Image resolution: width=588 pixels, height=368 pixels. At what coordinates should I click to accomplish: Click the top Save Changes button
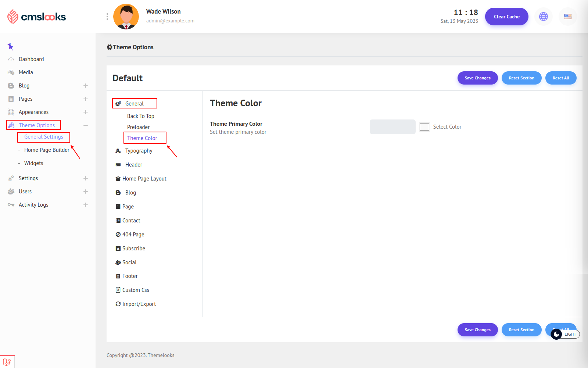click(477, 78)
